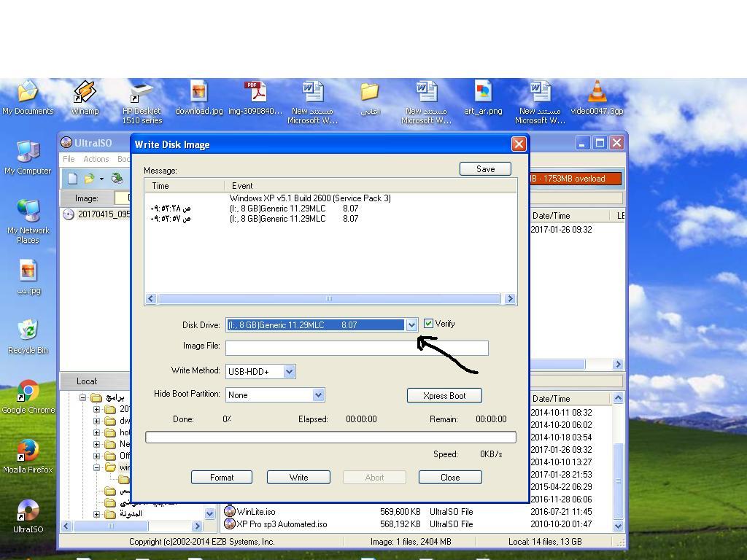Viewport: 747px width, 560px height.
Task: Click Open file icon in UltraISO toolbar
Action: [89, 179]
